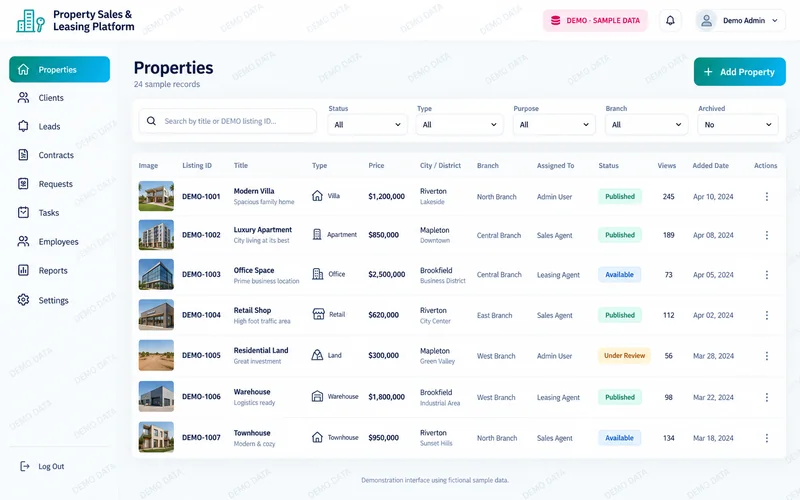Click the Assigned To column header
Screen dimensions: 800x500
555,165
